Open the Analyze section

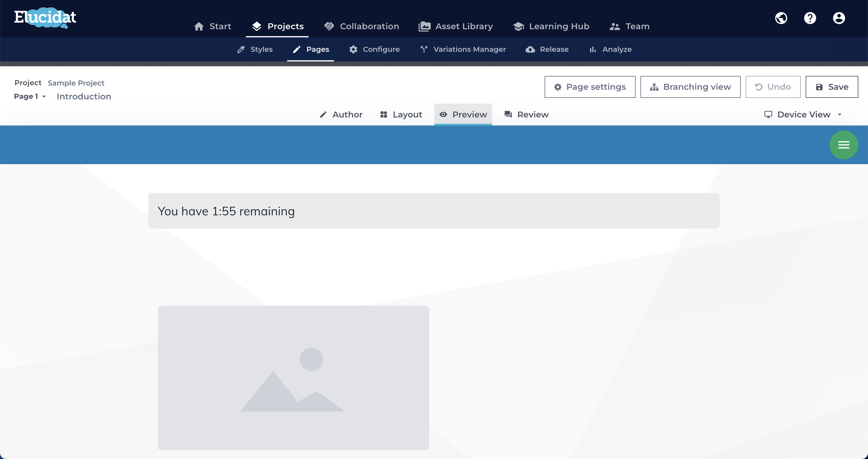pos(610,49)
